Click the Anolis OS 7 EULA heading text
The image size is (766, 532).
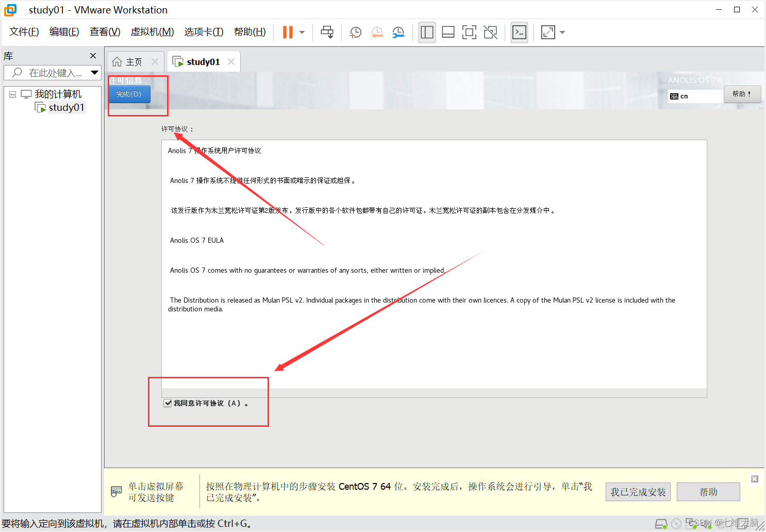[197, 240]
